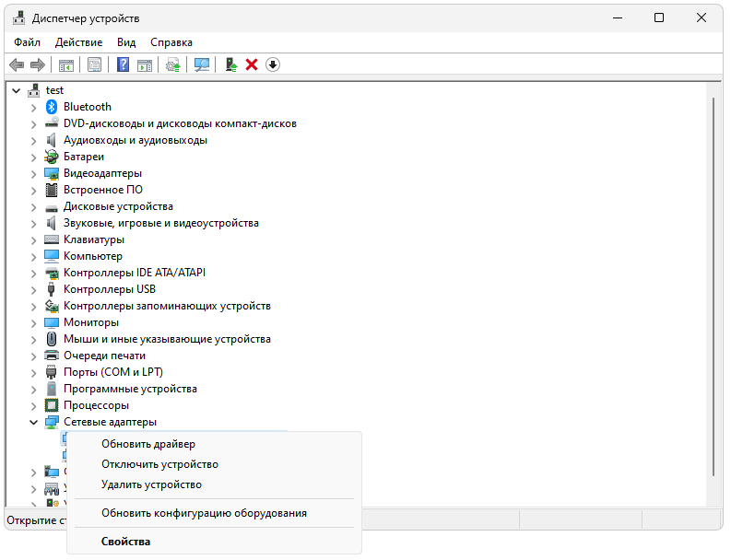Click the vertical scrollbar thumb
Screen dimensions: 731x560
point(713,286)
